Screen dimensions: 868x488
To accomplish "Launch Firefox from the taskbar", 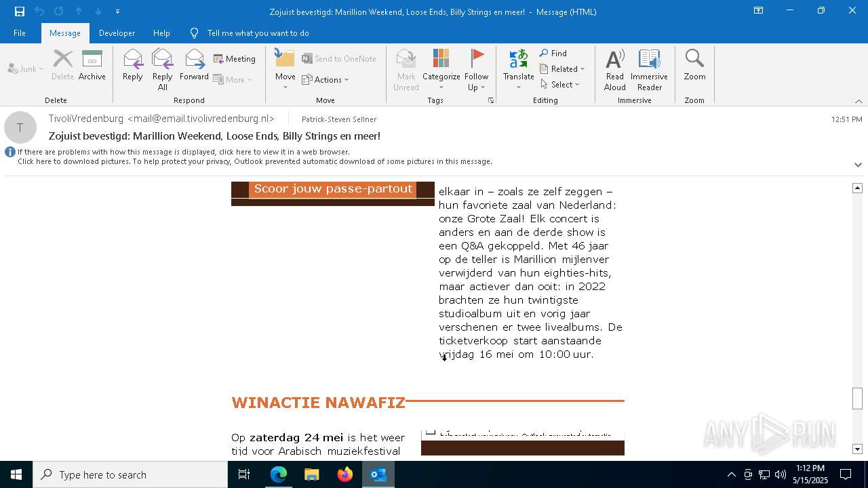I will tap(345, 474).
